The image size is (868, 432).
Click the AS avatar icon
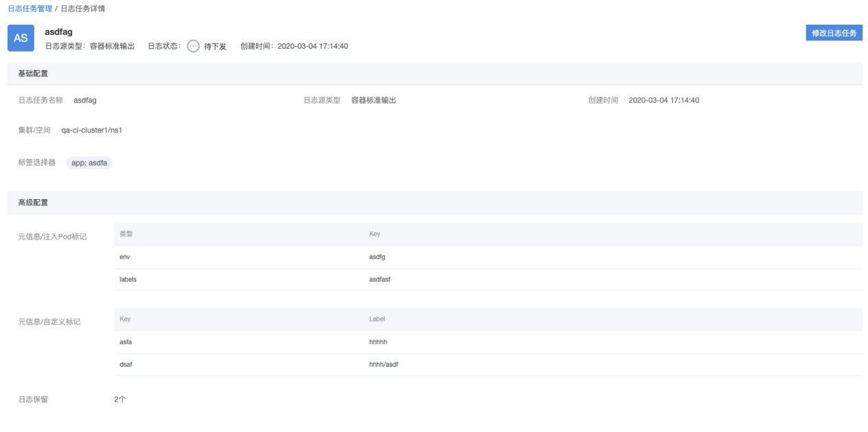click(x=21, y=38)
